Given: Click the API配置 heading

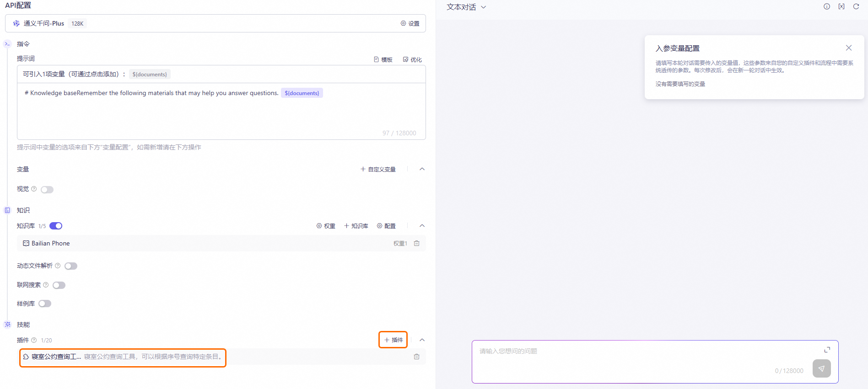Looking at the screenshot, I should (18, 5).
